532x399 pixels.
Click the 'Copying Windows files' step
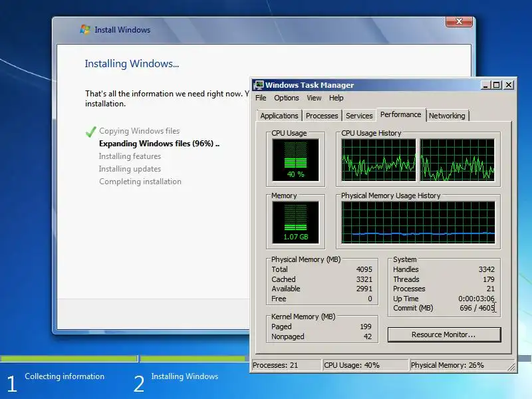click(x=140, y=131)
